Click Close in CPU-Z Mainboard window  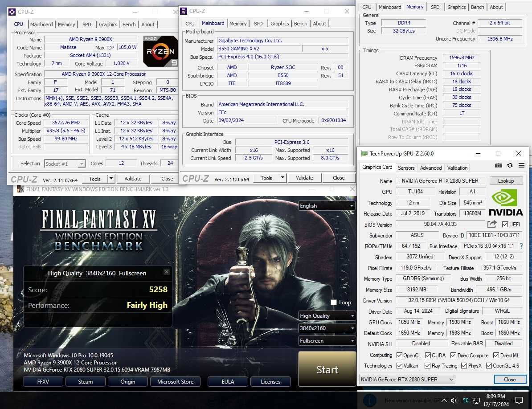coord(338,177)
